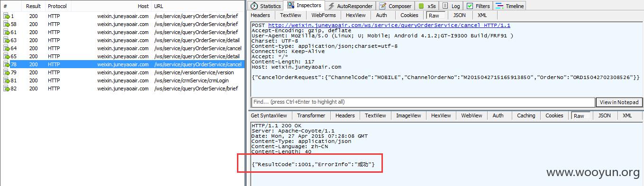Switch request view to TextView
This screenshot has height=186, width=644.
[290, 15]
